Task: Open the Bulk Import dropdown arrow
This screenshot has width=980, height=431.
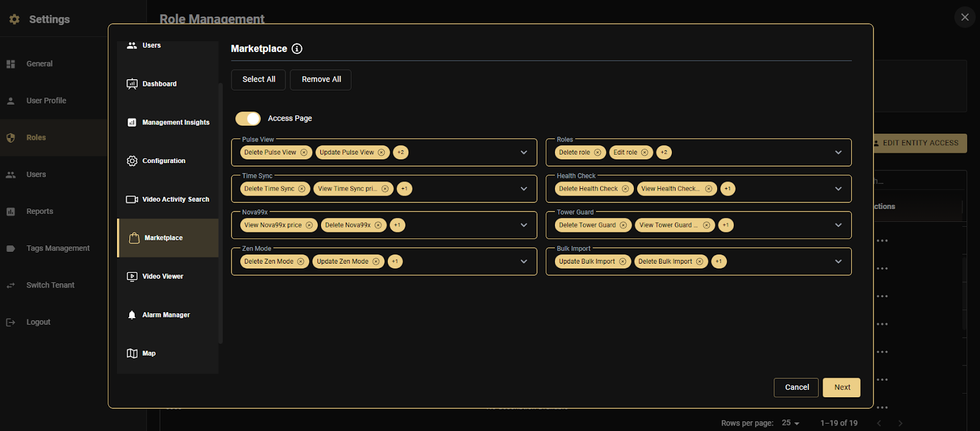Action: 838,262
